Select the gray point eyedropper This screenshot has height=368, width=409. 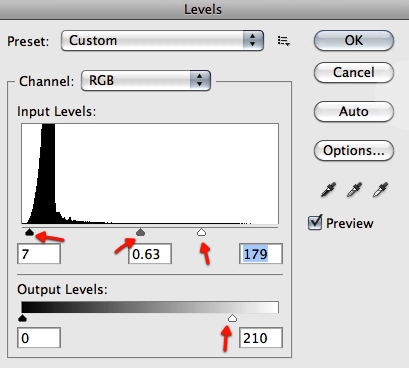[x=354, y=190]
